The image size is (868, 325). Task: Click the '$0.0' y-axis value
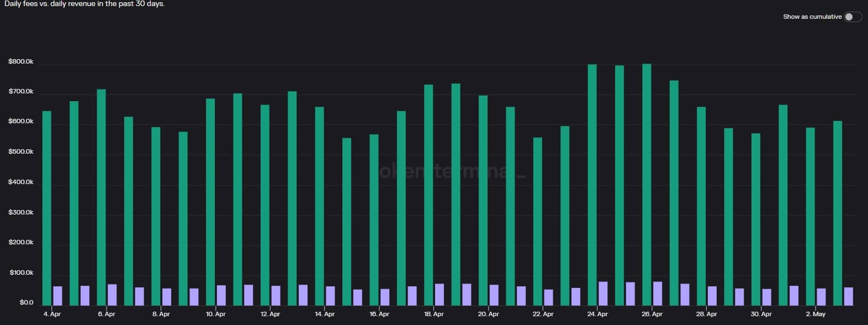pos(27,302)
